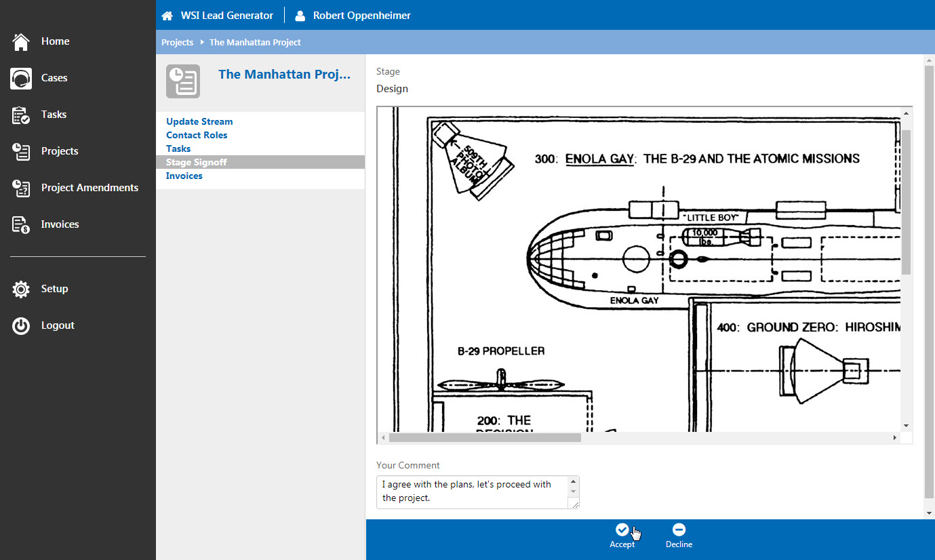Click the Accept button label
Screen dimensions: 935x560
tap(622, 544)
